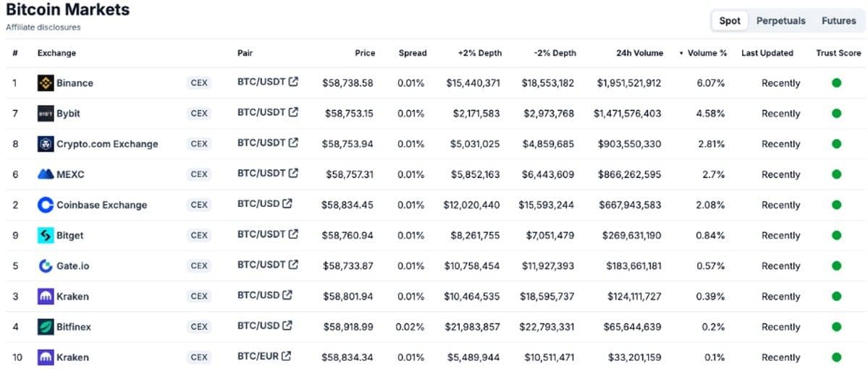The image size is (868, 369).
Task: Click the CEX badge in Bitfinex row
Action: click(199, 326)
